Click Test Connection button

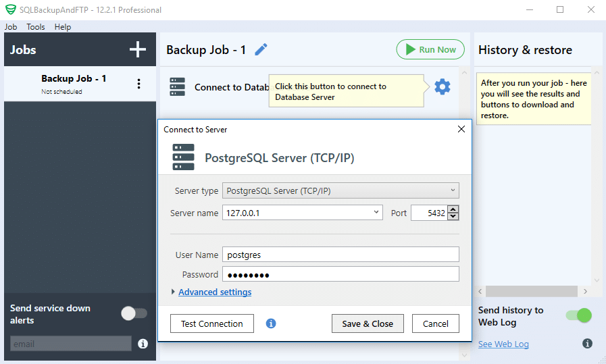click(211, 323)
